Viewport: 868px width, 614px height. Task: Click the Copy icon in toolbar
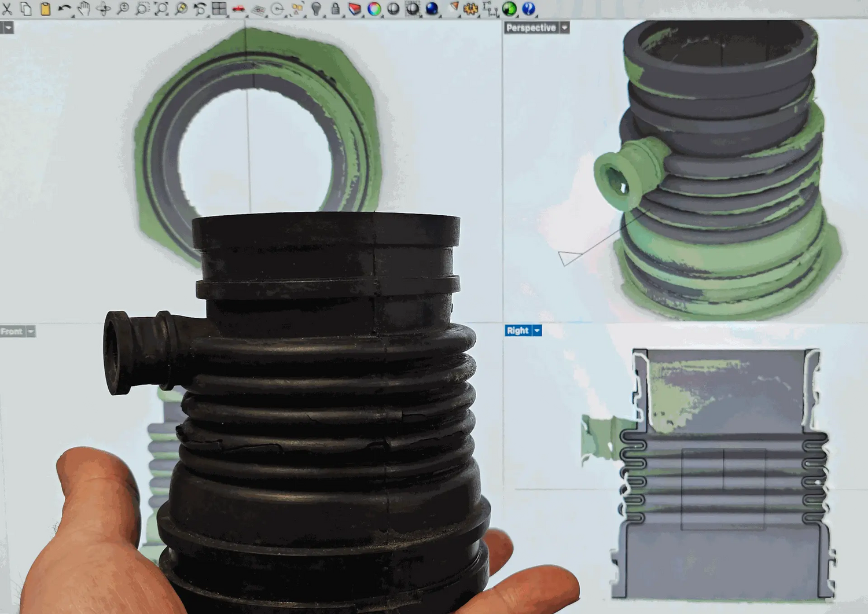[26, 8]
